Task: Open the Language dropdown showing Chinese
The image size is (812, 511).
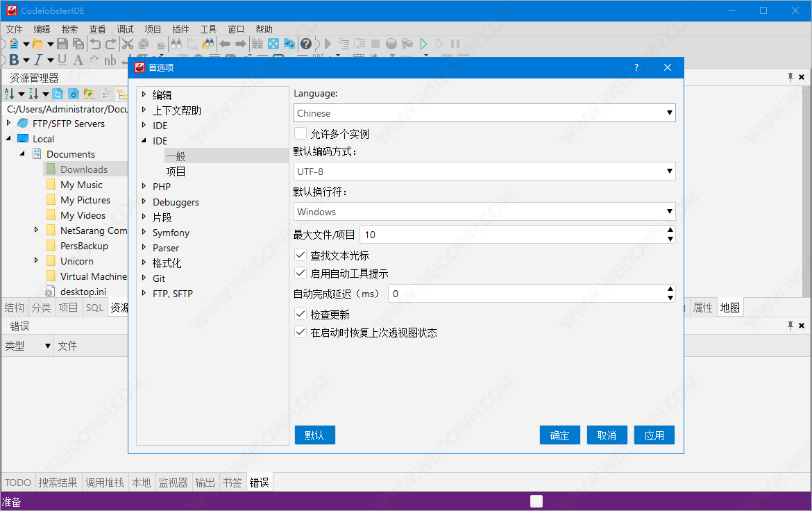Action: pyautogui.click(x=484, y=113)
